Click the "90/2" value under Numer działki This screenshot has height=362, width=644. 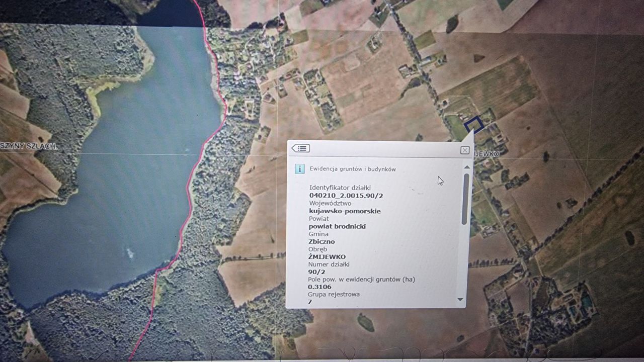point(316,272)
